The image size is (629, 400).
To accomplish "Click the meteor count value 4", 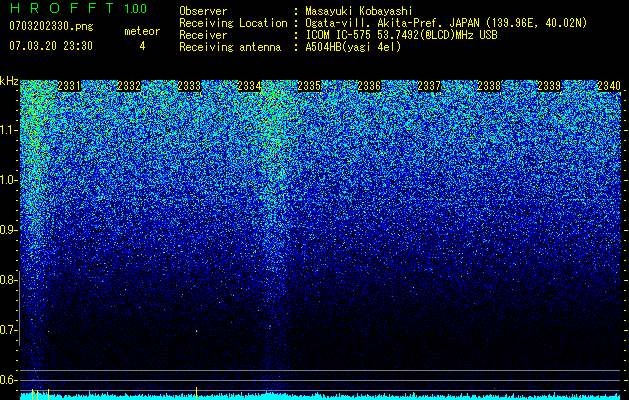I will click(x=142, y=46).
